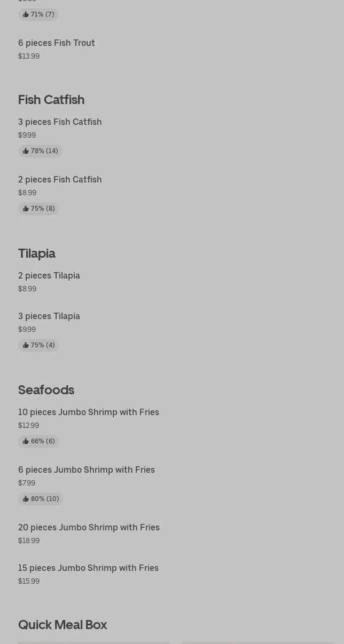Click thumbs-up icon for 10 pieces Jumbo Shrimp
Viewport: 344px width, 644px height.
[x=26, y=441]
